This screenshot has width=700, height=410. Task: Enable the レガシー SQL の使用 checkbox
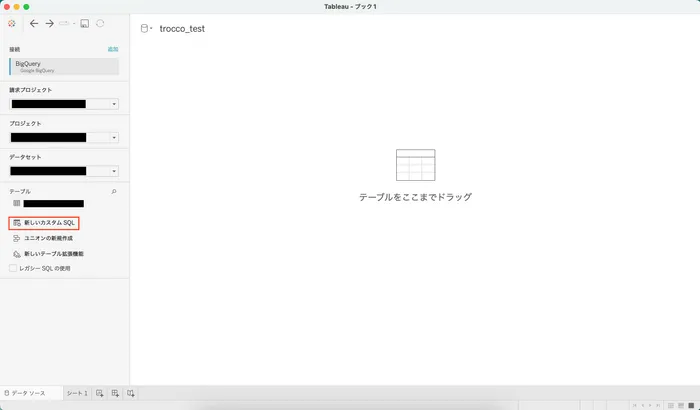click(13, 268)
